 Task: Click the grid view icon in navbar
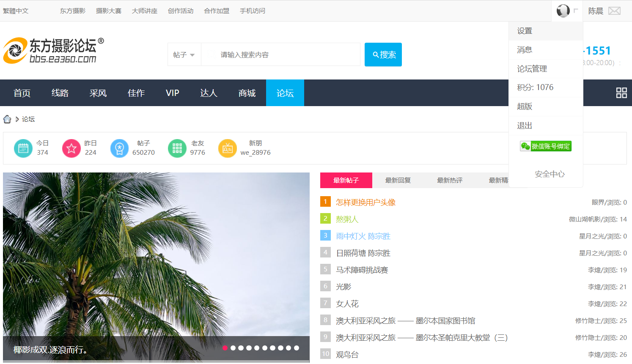click(x=621, y=93)
